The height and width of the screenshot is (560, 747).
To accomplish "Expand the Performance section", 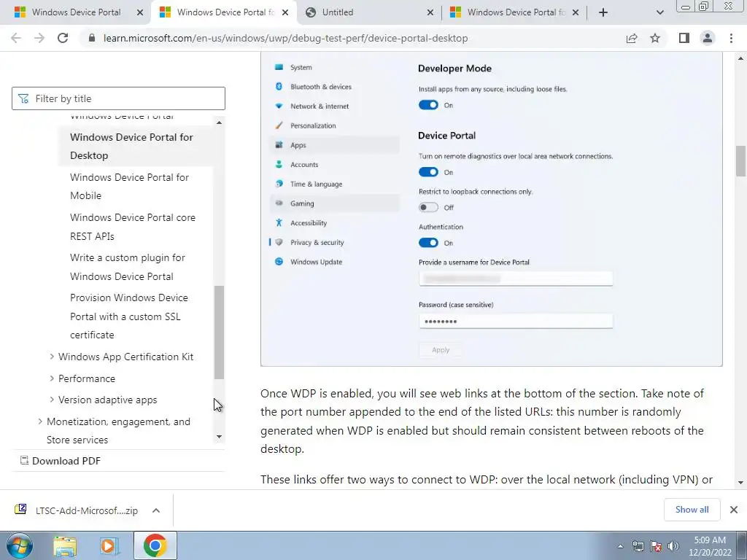I will (x=52, y=378).
